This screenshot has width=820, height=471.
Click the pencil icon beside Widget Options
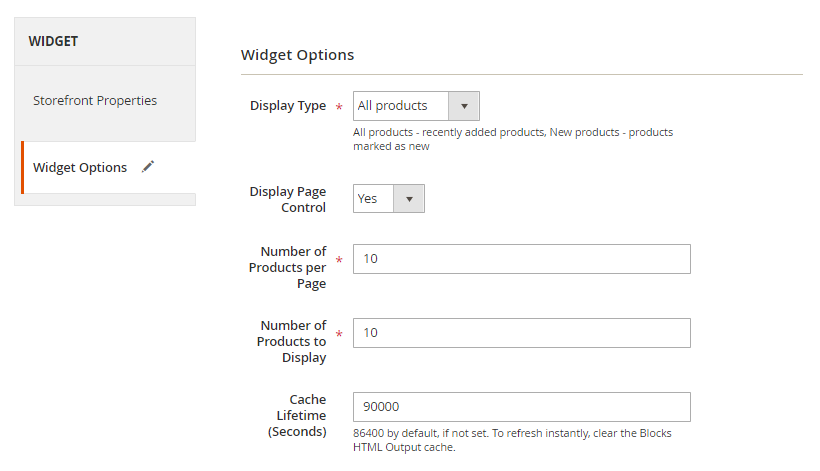[x=148, y=167]
